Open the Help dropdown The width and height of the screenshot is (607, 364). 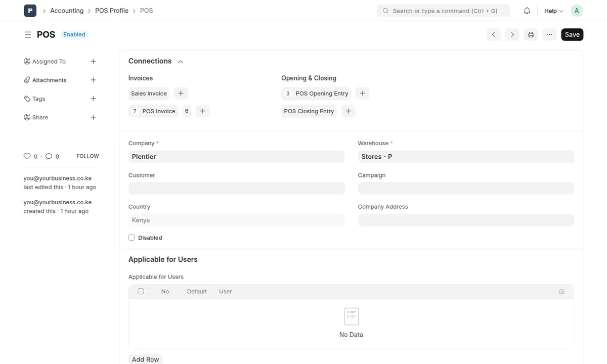pyautogui.click(x=553, y=11)
